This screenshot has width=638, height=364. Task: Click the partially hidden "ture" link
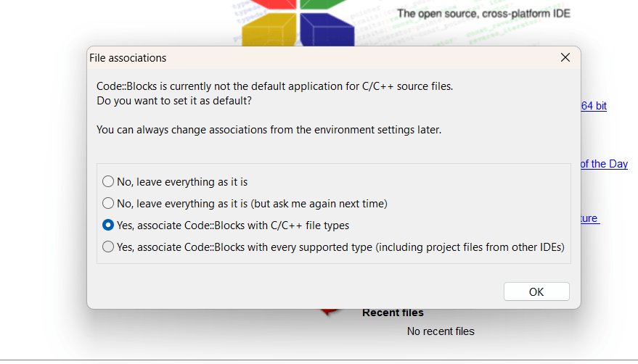[589, 218]
